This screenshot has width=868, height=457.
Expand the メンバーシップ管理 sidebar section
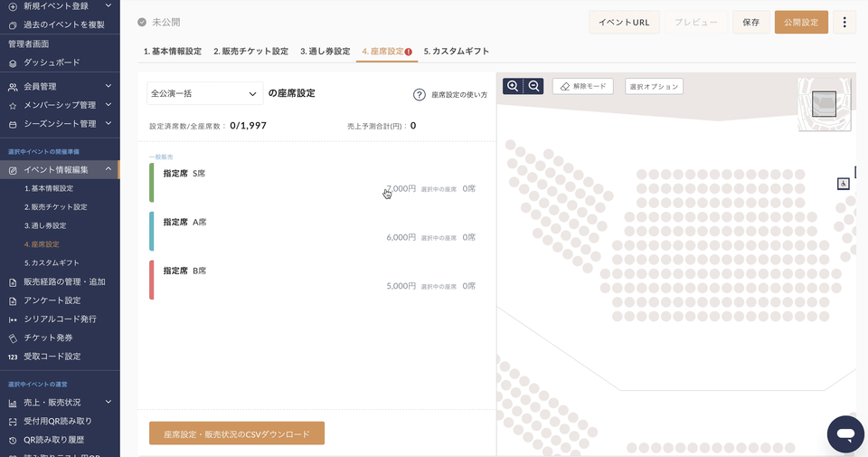coord(59,105)
